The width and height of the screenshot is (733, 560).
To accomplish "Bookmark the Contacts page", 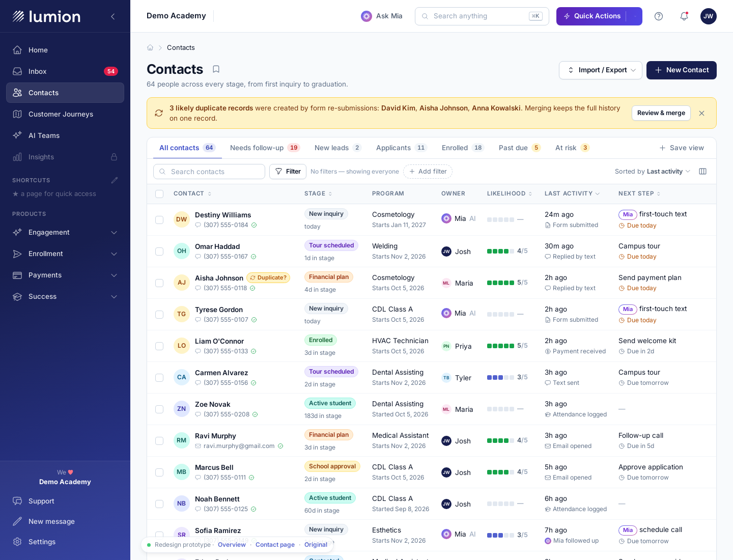I will coord(216,69).
